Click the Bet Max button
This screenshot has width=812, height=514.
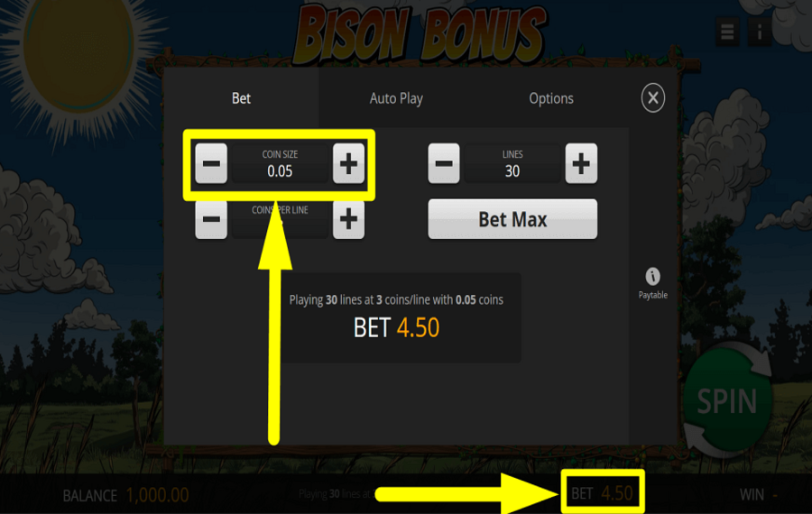click(512, 219)
